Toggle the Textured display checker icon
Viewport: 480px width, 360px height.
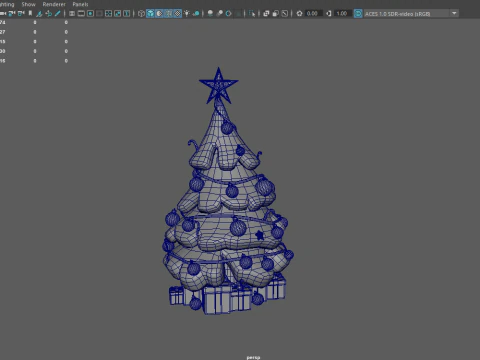click(x=178, y=13)
